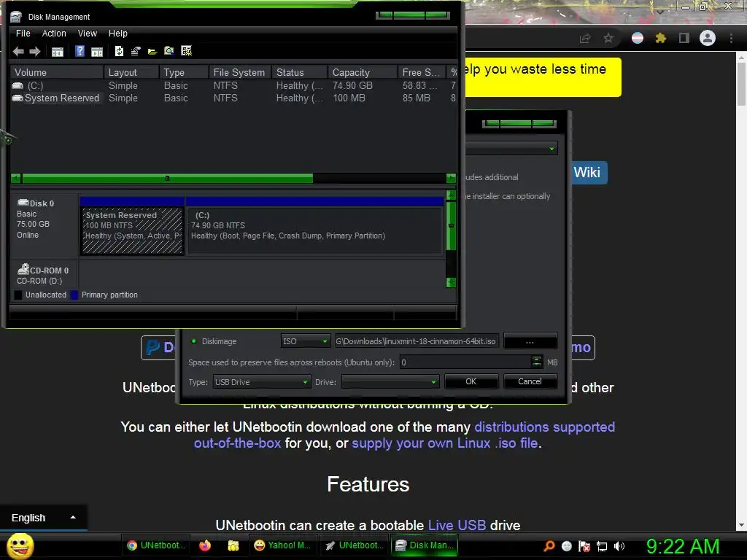Open the smiley-face Start button

coord(20,545)
